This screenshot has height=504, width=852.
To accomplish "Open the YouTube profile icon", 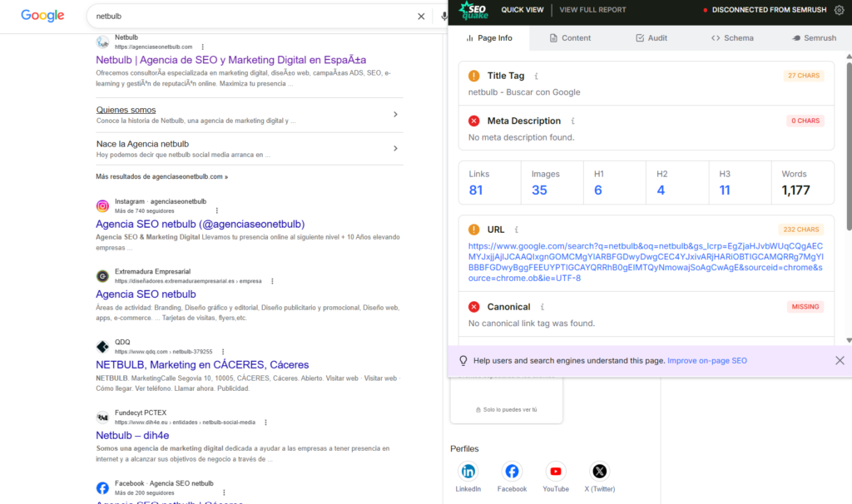I will click(555, 472).
